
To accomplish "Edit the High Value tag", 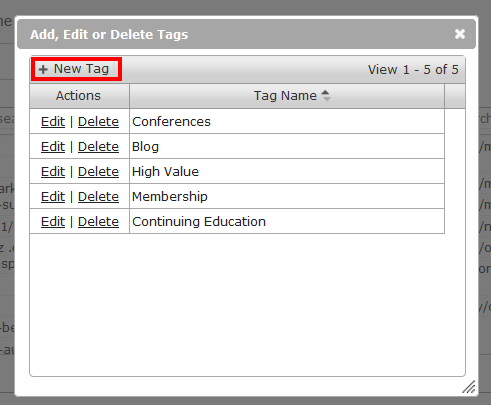I will (x=53, y=172).
